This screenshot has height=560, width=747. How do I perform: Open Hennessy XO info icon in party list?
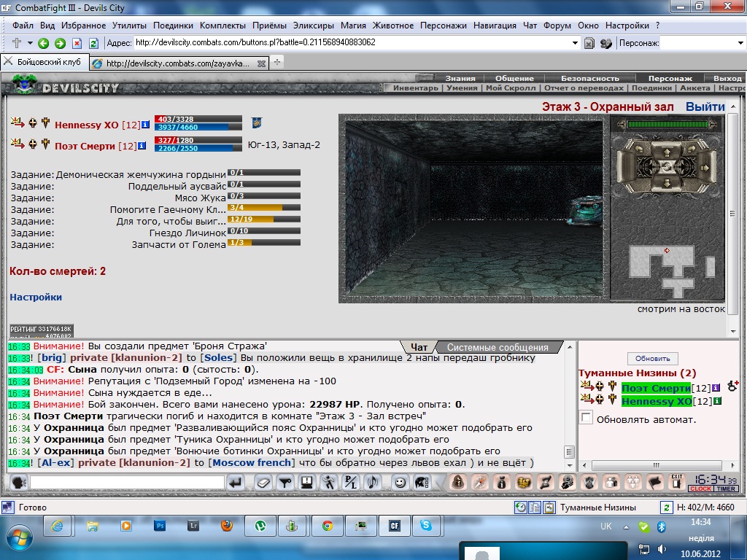[x=145, y=125]
